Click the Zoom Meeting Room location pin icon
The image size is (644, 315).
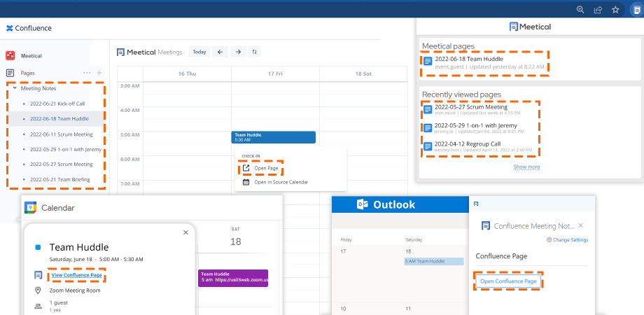(38, 290)
